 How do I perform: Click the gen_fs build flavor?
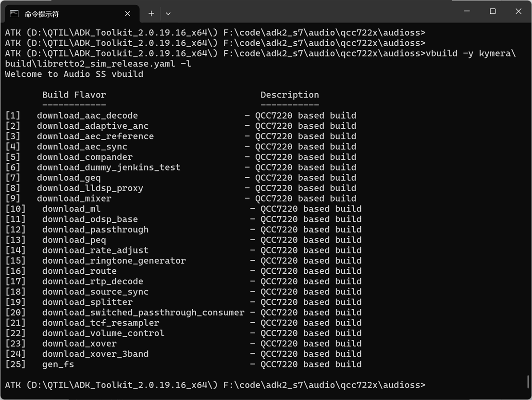tap(58, 364)
